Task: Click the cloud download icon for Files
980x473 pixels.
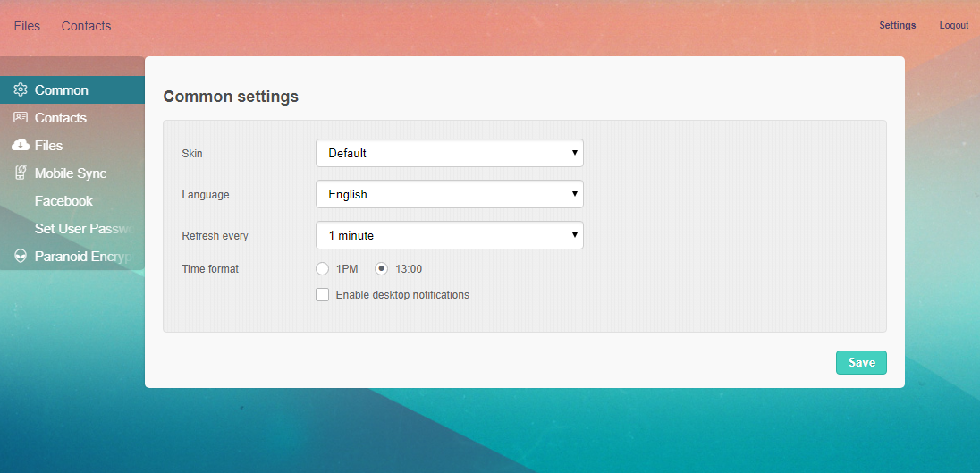Action: pos(21,145)
